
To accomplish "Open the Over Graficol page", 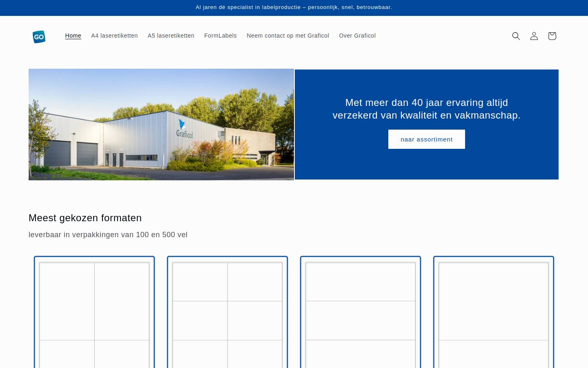I will pos(357,36).
